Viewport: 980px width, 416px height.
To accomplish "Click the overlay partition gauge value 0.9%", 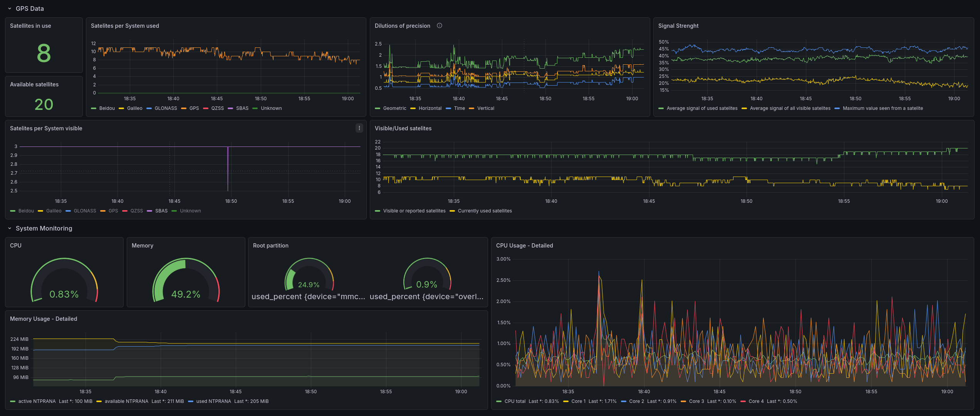I will coord(427,285).
